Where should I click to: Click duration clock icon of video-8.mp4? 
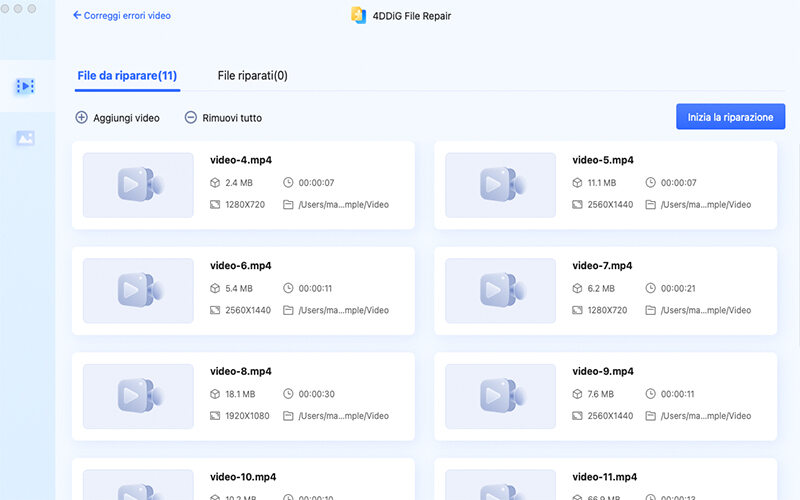pos(288,393)
